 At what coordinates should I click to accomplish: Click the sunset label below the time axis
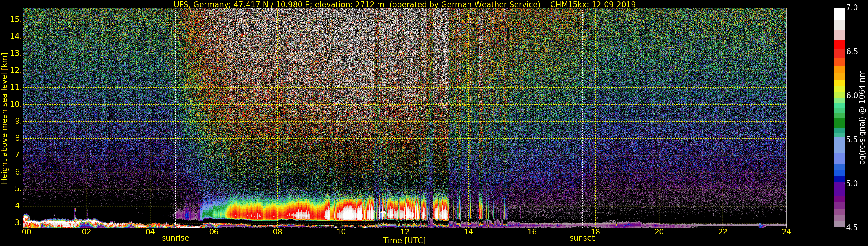point(582,238)
